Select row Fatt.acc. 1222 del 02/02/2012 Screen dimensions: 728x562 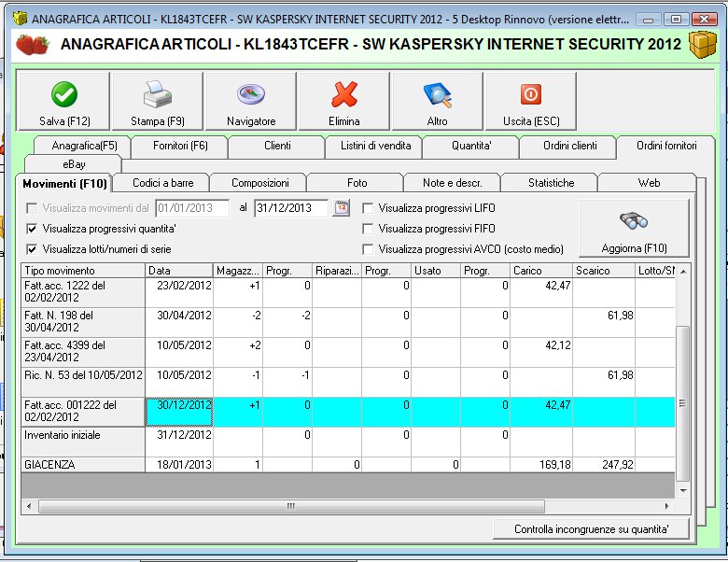tap(348, 292)
